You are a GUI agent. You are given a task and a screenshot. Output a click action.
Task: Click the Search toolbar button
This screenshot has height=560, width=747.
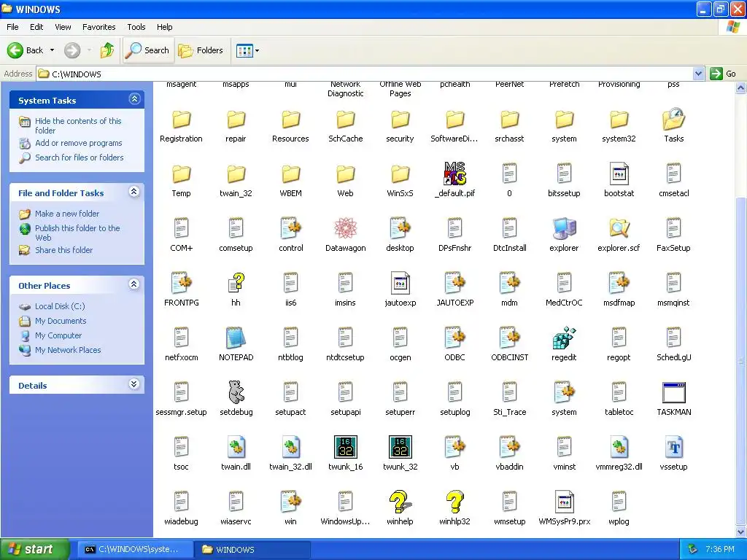click(x=147, y=50)
